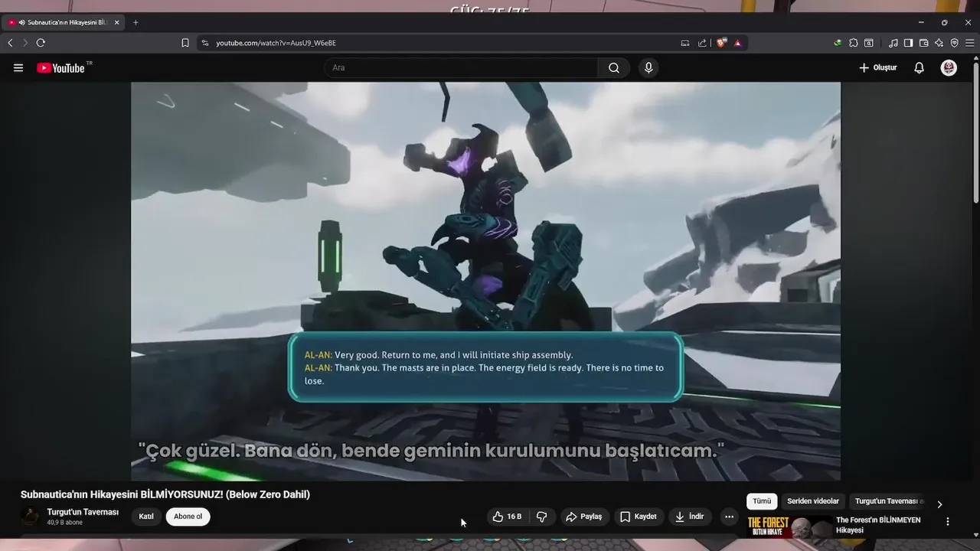Select the Seriden videolar chip
The height and width of the screenshot is (551, 980).
[813, 501]
